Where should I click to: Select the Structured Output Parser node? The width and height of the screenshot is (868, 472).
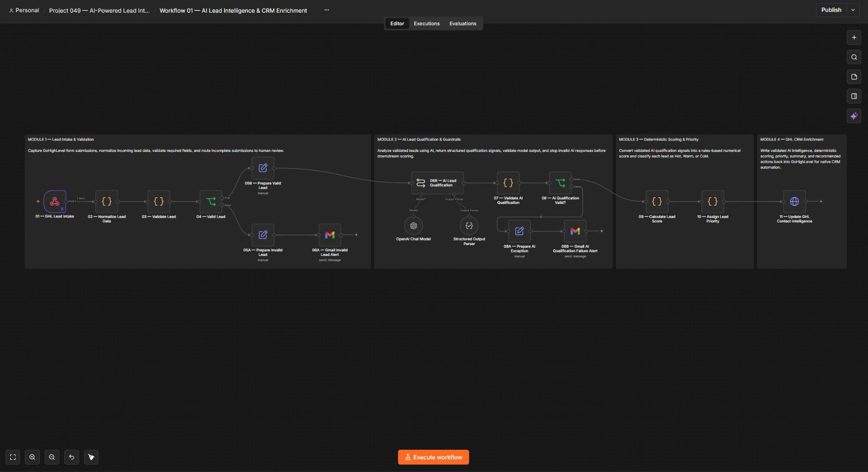coord(469,226)
